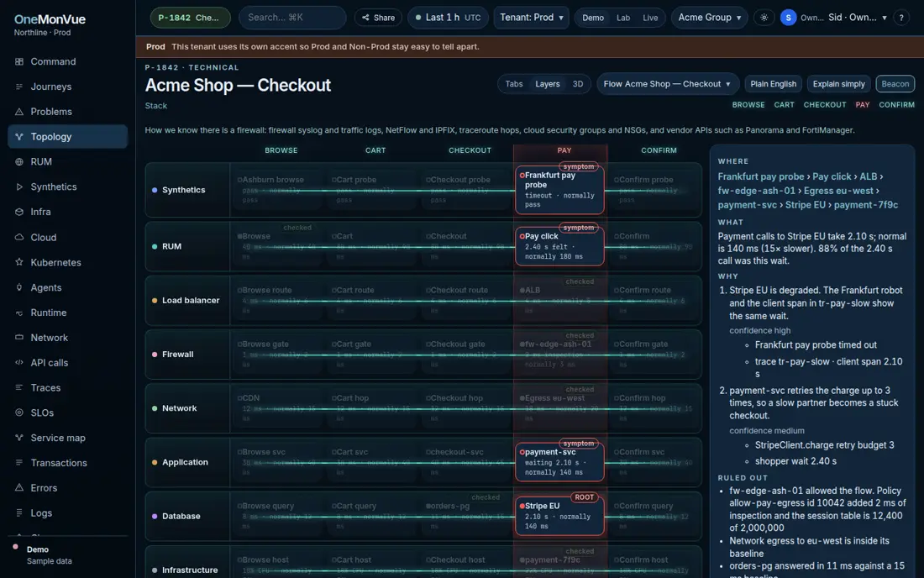Jump to the BROWSE step link

coord(748,105)
